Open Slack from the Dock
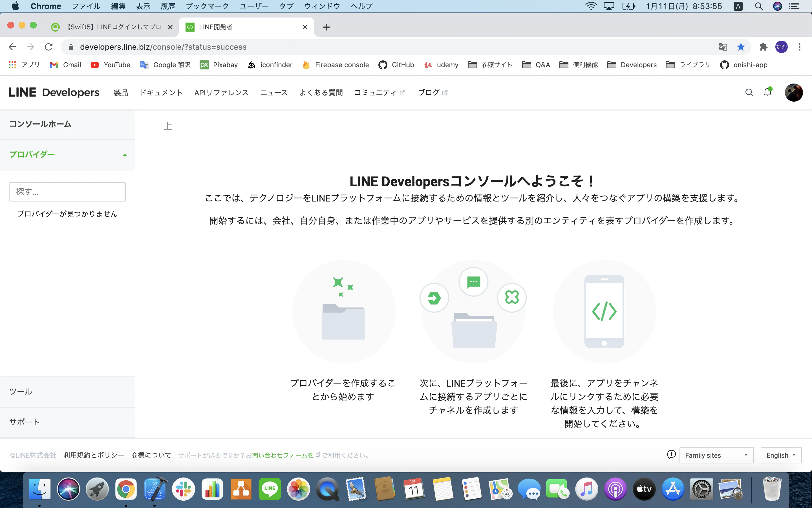The height and width of the screenshot is (508, 812). (x=184, y=489)
